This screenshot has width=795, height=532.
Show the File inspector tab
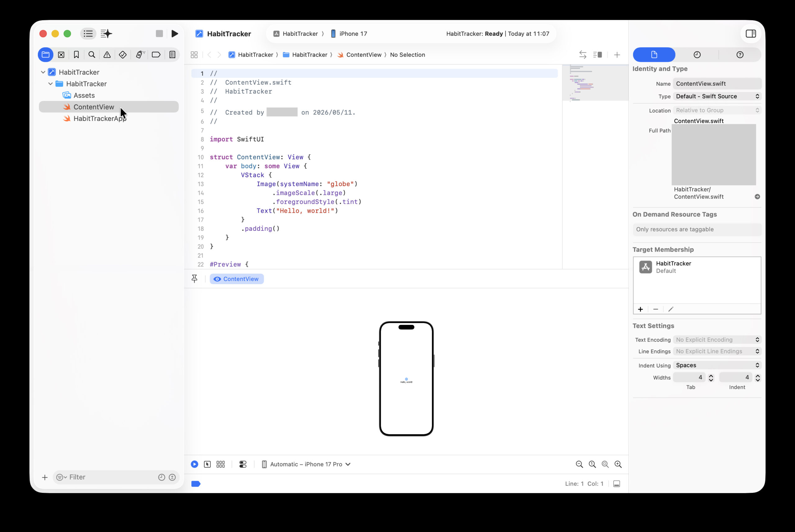654,55
